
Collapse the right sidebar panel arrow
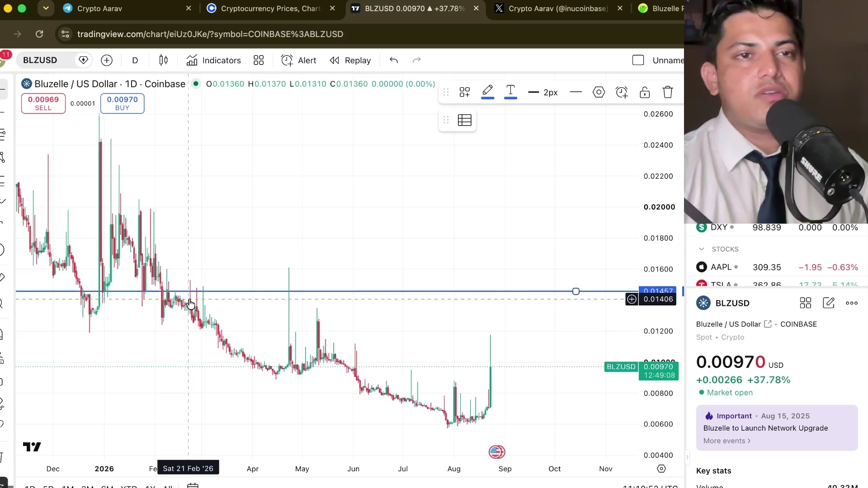pos(687,457)
